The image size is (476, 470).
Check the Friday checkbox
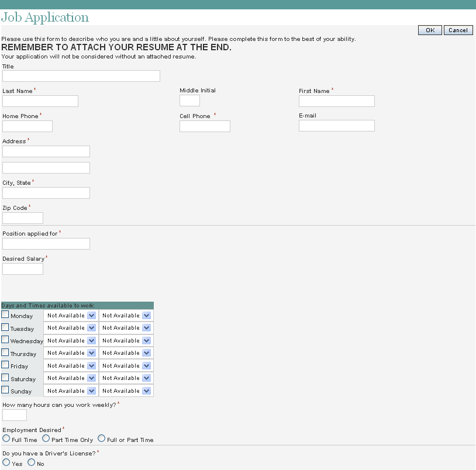[x=5, y=365]
